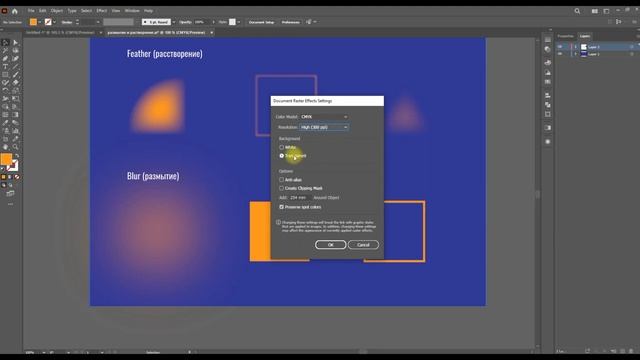This screenshot has width=640, height=360.
Task: Expand the white-thumbnail layer arrow
Action: [x=576, y=47]
